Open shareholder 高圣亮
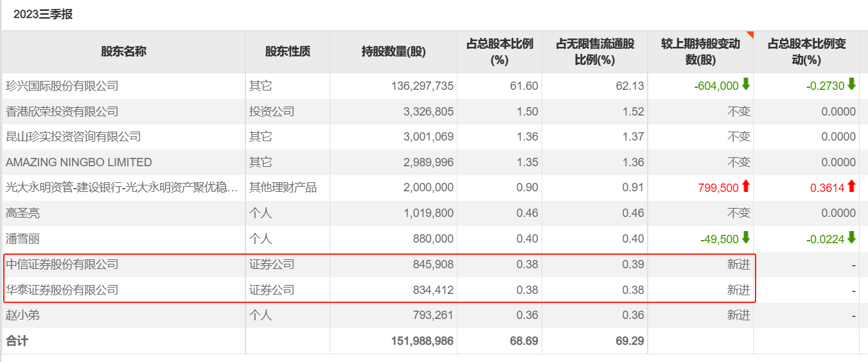Viewport: 868px width, 362px height. click(x=22, y=213)
